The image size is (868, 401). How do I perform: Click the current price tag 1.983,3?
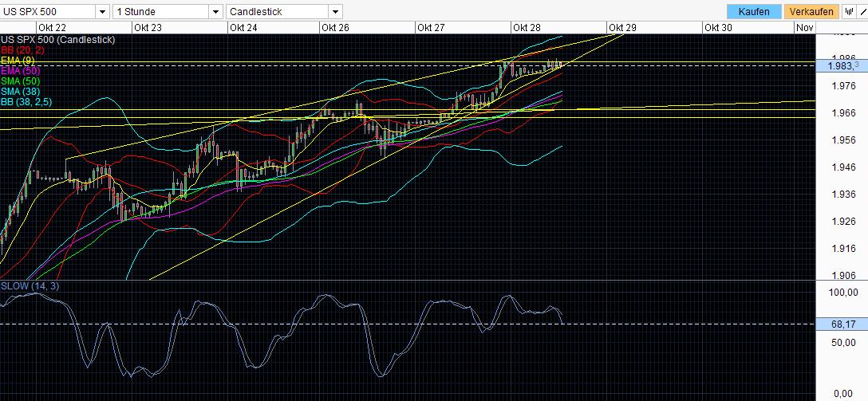pos(842,66)
